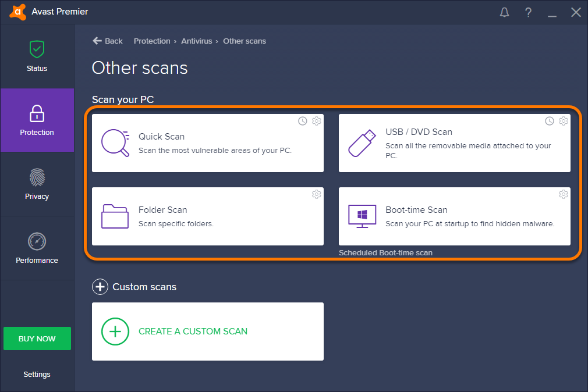Screen dimensions: 588x392
Task: Open USB / DVD Scan settings gear
Action: pyautogui.click(x=563, y=121)
